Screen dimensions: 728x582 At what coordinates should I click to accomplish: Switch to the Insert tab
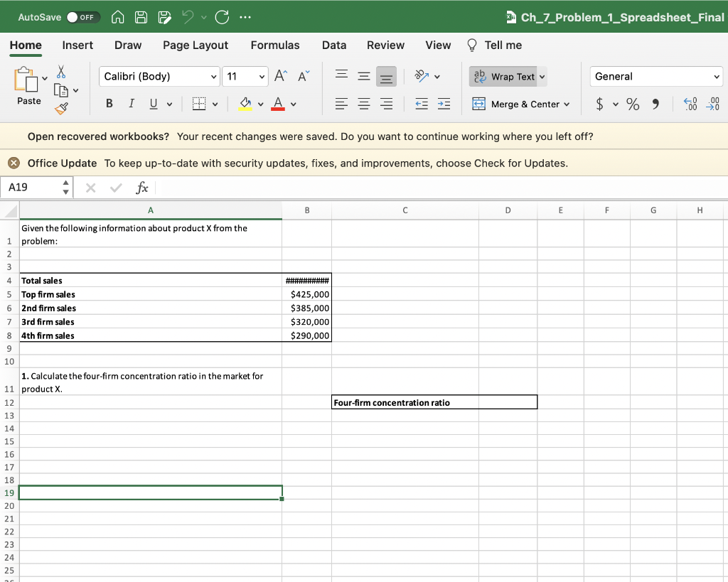pos(77,45)
